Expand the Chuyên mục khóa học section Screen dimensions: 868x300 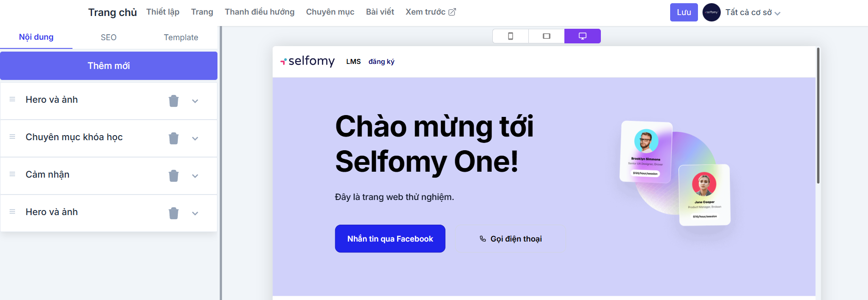pos(195,138)
